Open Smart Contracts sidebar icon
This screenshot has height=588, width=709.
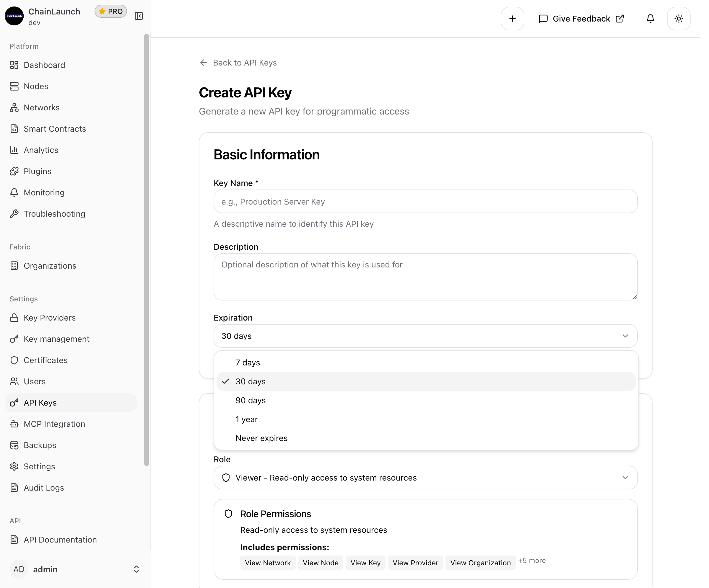click(14, 129)
